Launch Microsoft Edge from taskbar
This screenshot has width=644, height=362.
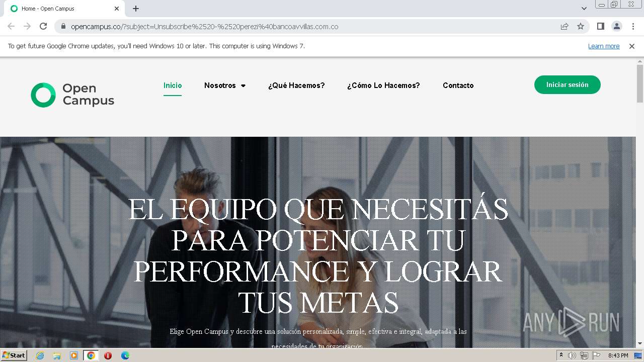[125, 355]
